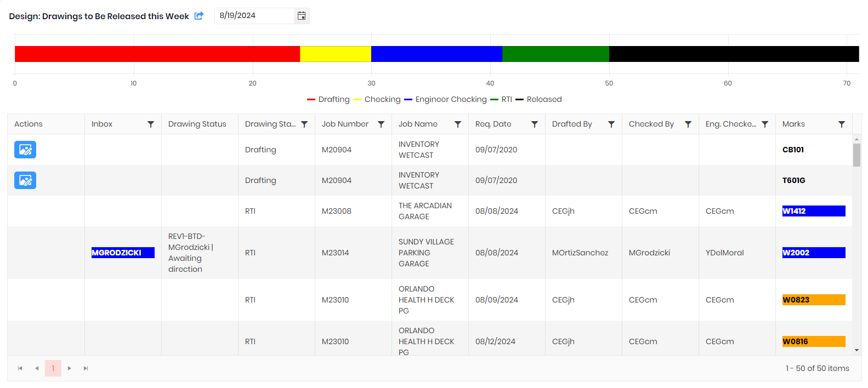868x388 pixels.
Task: Click the dashboard title text
Action: (99, 16)
